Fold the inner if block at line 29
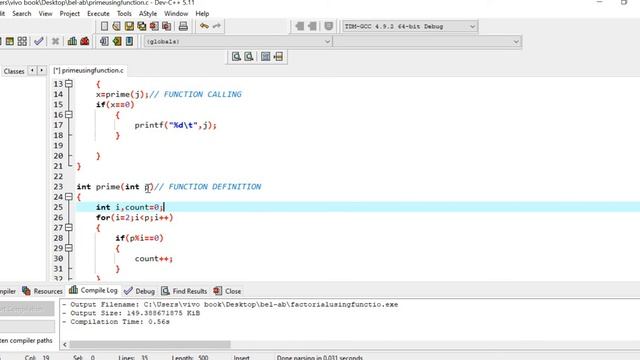 [69, 248]
